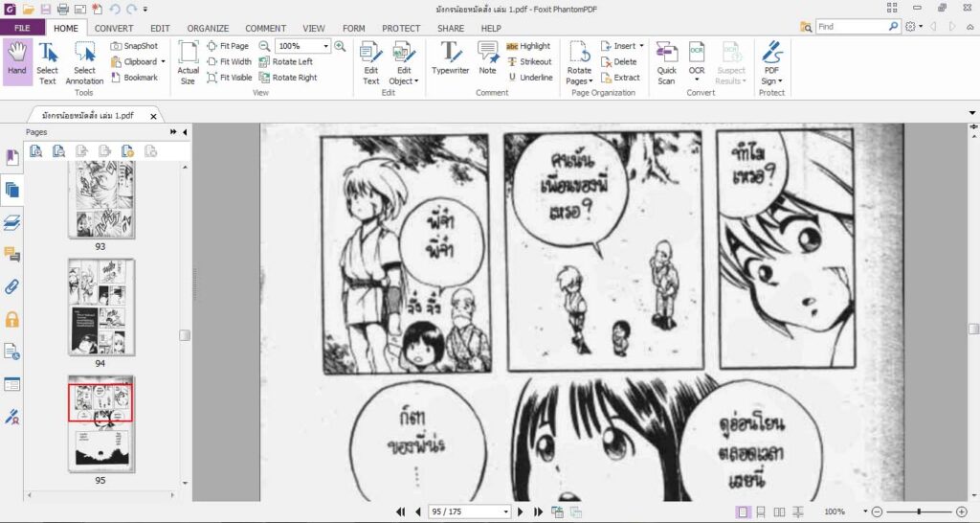Switch to the ORGANIZE ribbon tab
Viewport: 980px width, 523px height.
(x=208, y=28)
